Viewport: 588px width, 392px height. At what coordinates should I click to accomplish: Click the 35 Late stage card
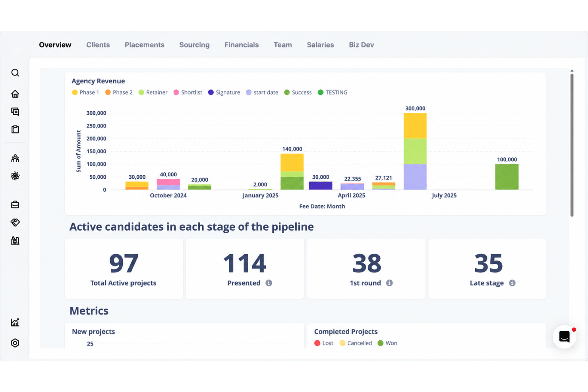tap(487, 268)
